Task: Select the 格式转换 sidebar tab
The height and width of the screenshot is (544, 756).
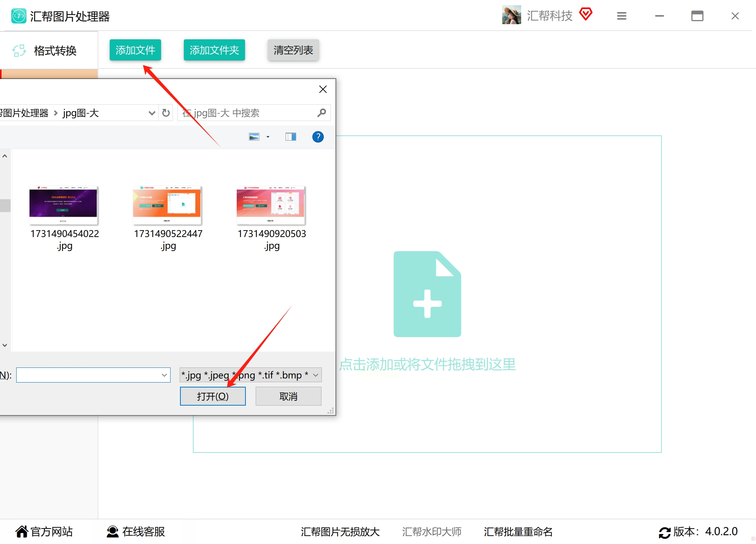Action: pyautogui.click(x=48, y=50)
